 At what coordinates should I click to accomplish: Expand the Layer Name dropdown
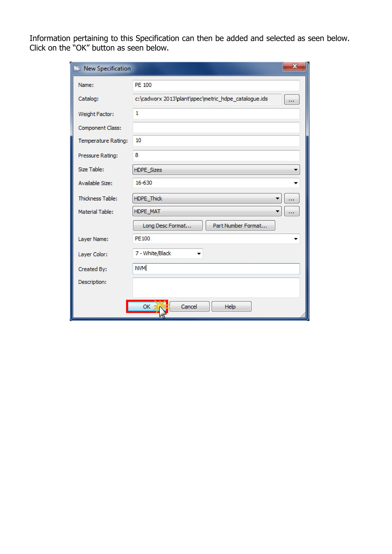tap(296, 239)
